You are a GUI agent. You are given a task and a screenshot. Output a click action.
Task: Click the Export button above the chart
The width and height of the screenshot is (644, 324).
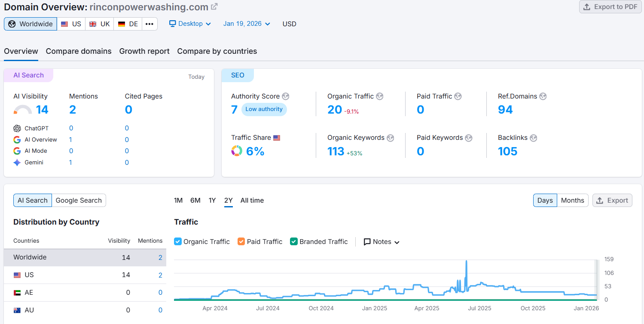(612, 200)
